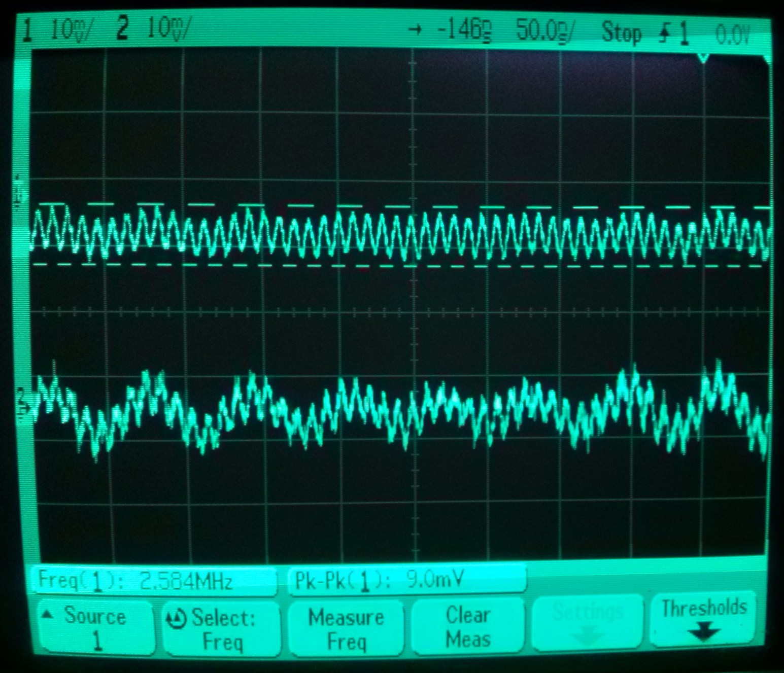Click the Pk-Pk(1) 9.0mV measurement readout
Screen dimensions: 784x673
point(406,579)
